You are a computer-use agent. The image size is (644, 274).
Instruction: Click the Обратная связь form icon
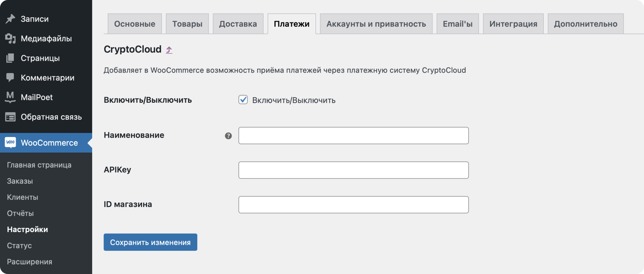(10, 117)
